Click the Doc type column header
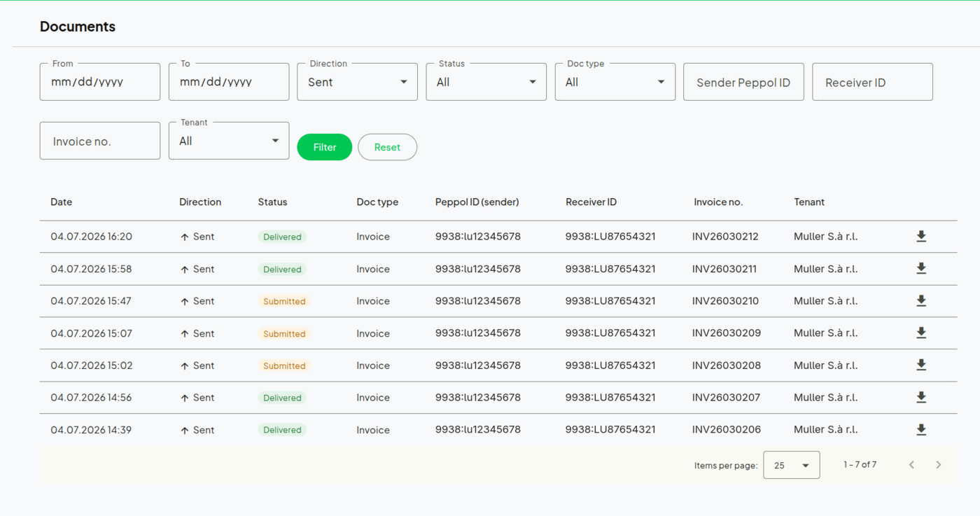Image resolution: width=980 pixels, height=516 pixels. (377, 202)
